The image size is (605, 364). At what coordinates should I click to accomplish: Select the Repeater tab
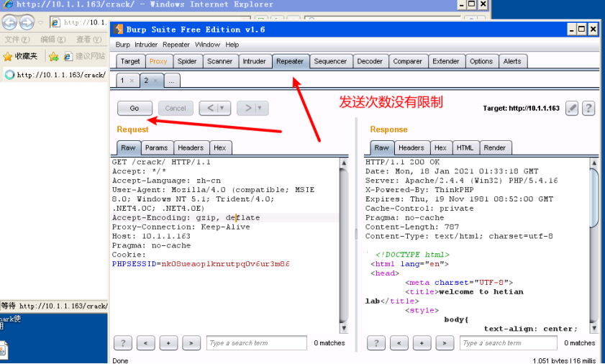(290, 61)
